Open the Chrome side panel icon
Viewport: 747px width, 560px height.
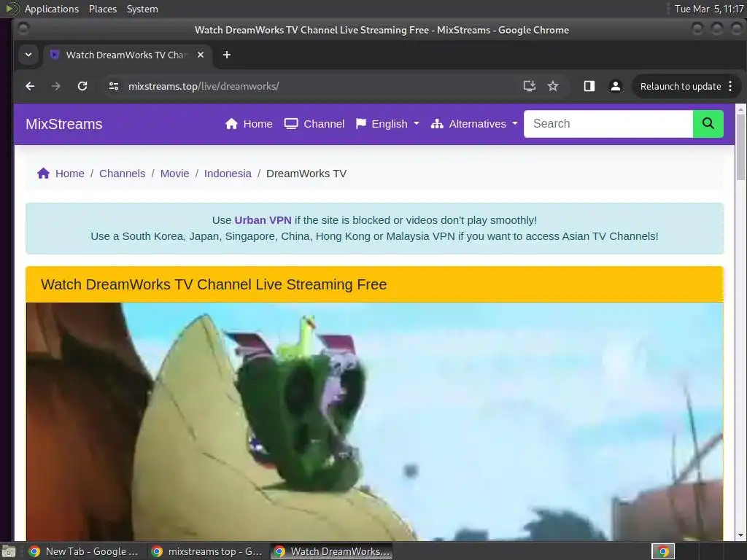pos(589,86)
